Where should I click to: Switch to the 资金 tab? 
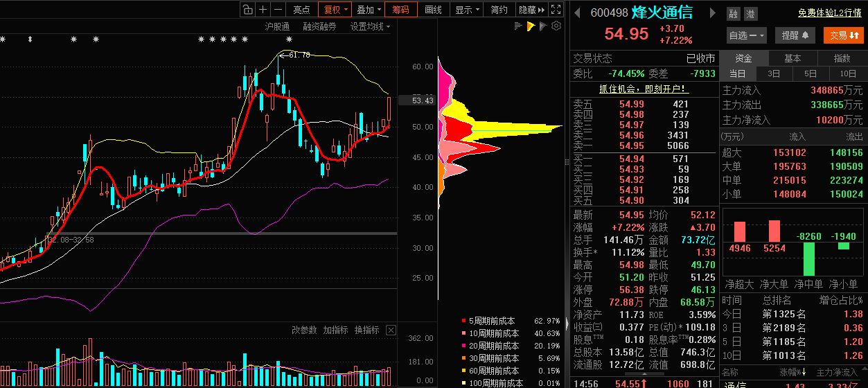[x=743, y=58]
